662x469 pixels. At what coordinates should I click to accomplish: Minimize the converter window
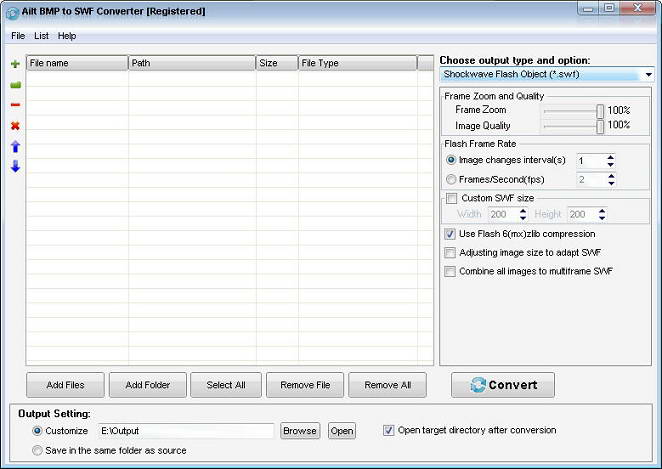pyautogui.click(x=588, y=8)
